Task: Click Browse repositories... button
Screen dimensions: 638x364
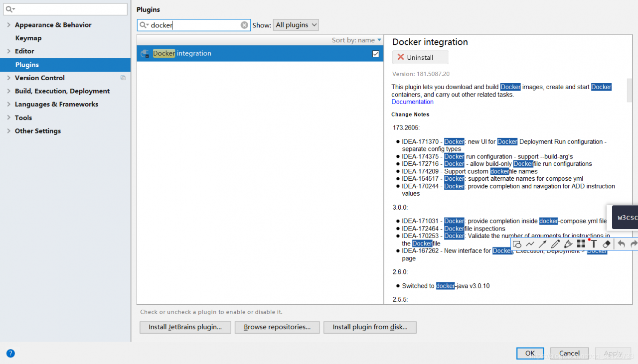Action: tap(277, 327)
